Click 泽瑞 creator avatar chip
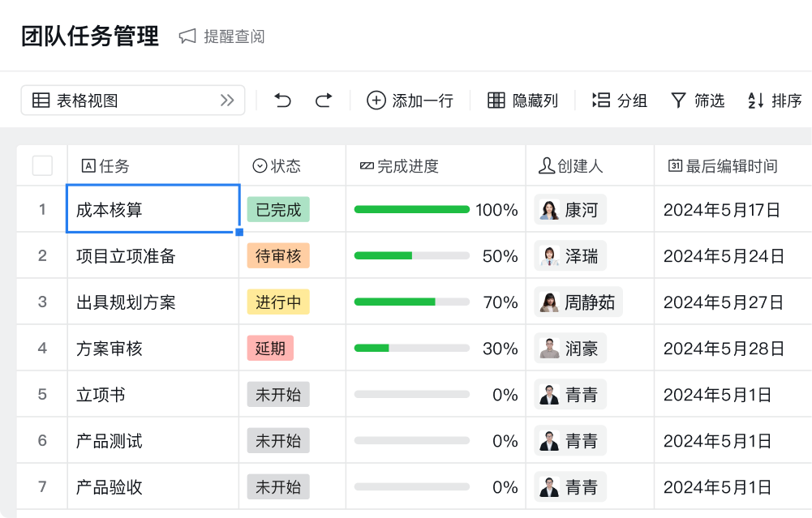This screenshot has width=812, height=518. pos(570,255)
